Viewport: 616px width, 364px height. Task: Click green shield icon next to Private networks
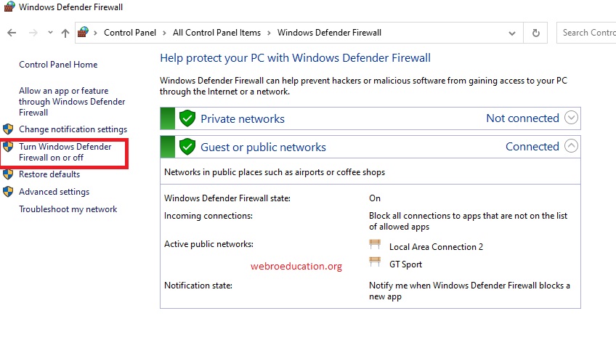(x=187, y=118)
